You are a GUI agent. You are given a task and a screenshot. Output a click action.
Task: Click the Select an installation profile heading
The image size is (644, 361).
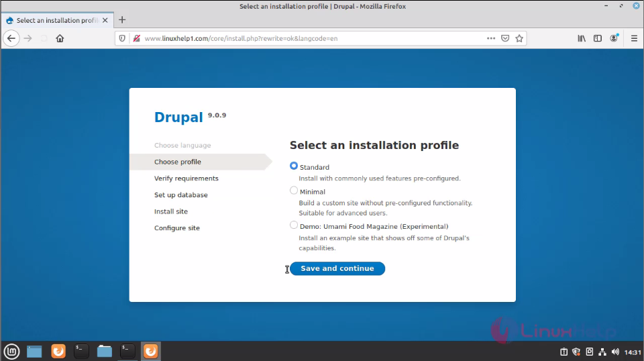click(374, 146)
